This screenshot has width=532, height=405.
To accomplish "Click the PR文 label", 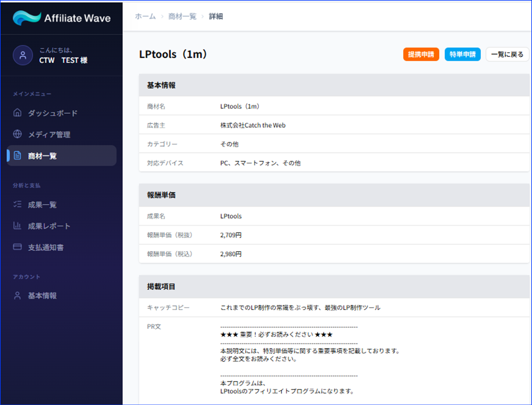I will pos(154,327).
